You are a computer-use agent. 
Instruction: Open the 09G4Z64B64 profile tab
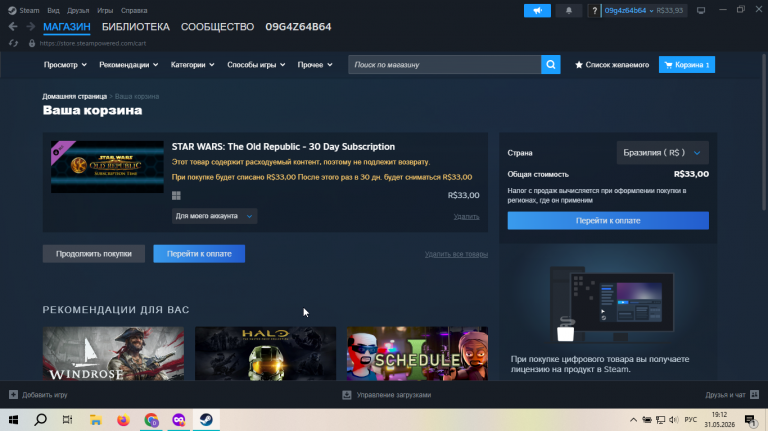(x=298, y=27)
